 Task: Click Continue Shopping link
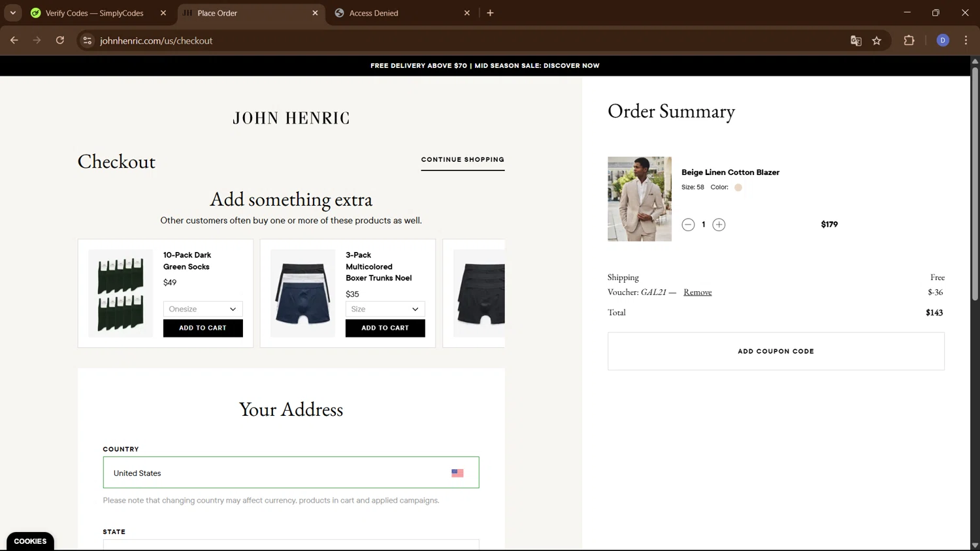(463, 160)
